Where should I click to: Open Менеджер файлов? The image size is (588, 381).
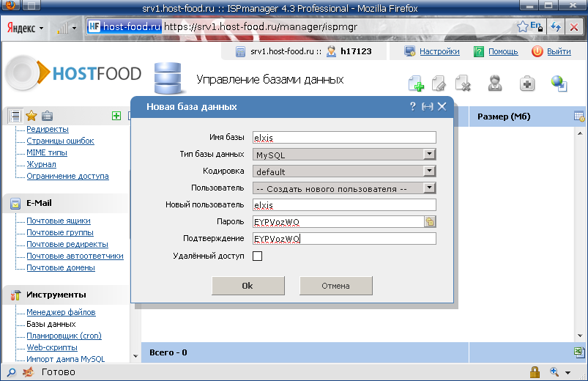tap(61, 312)
